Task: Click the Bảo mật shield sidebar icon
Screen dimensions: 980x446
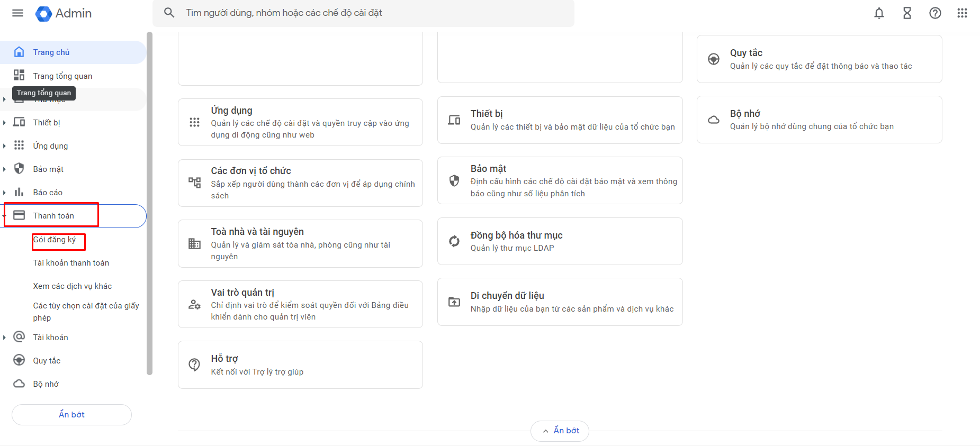Action: click(x=19, y=168)
